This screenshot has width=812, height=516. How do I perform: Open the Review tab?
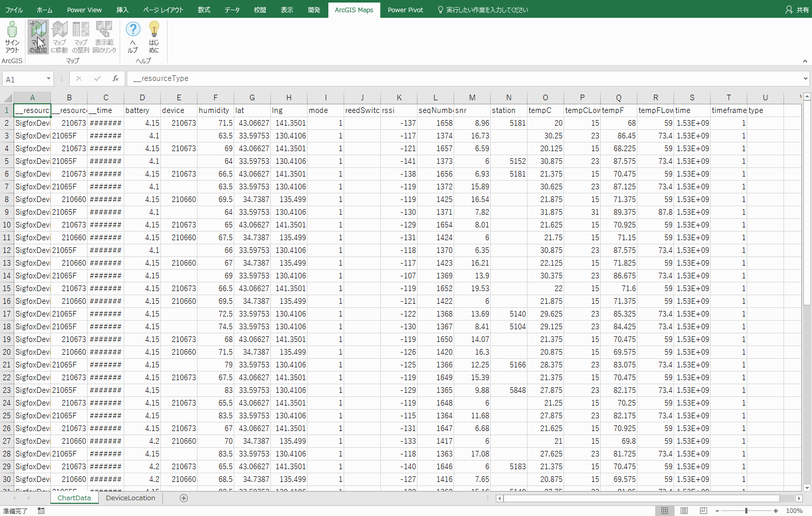260,10
